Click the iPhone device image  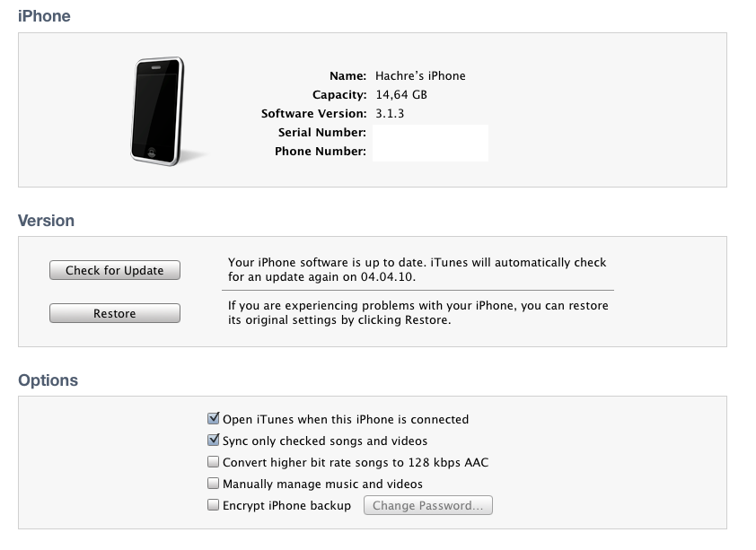[x=158, y=111]
